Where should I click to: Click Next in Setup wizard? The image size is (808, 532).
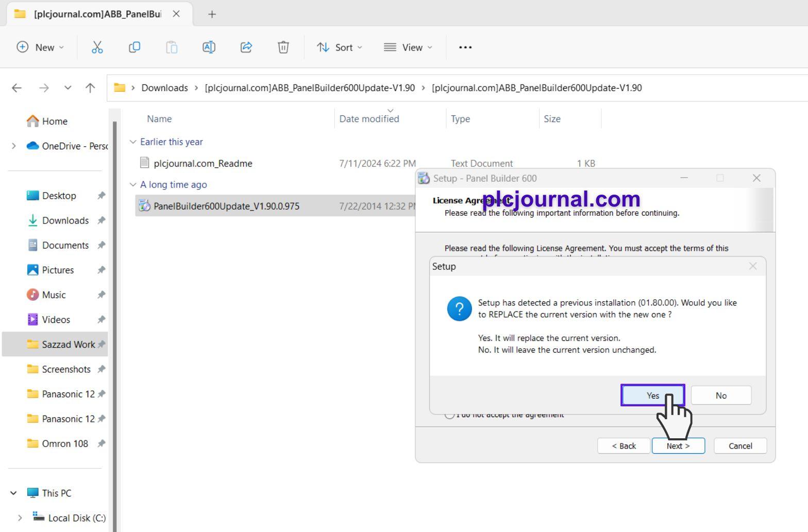click(x=678, y=446)
